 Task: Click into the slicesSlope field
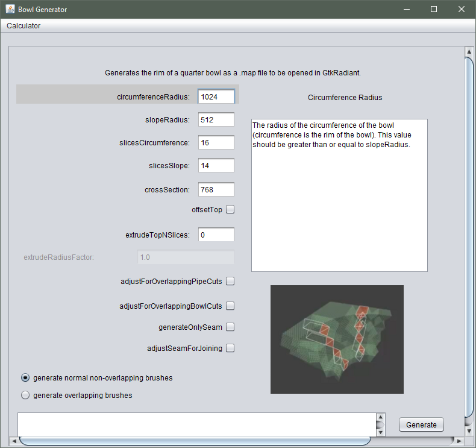(x=216, y=166)
